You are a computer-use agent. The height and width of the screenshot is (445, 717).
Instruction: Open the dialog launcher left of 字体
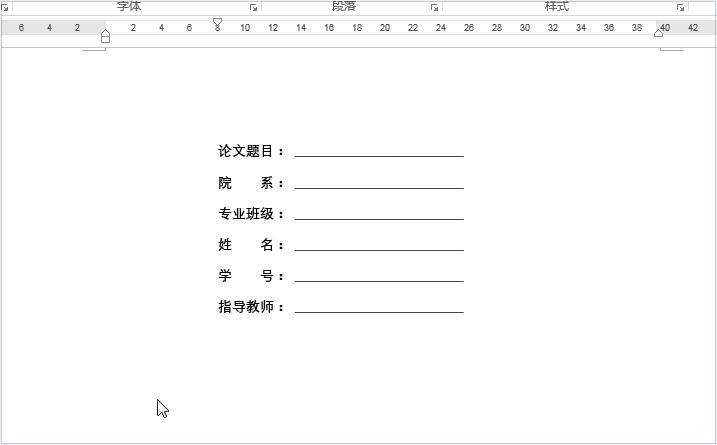tap(5, 7)
